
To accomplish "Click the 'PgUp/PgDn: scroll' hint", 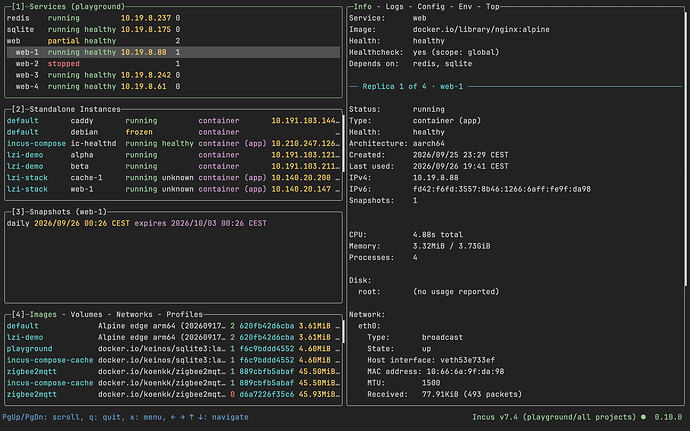I will pyautogui.click(x=41, y=417).
